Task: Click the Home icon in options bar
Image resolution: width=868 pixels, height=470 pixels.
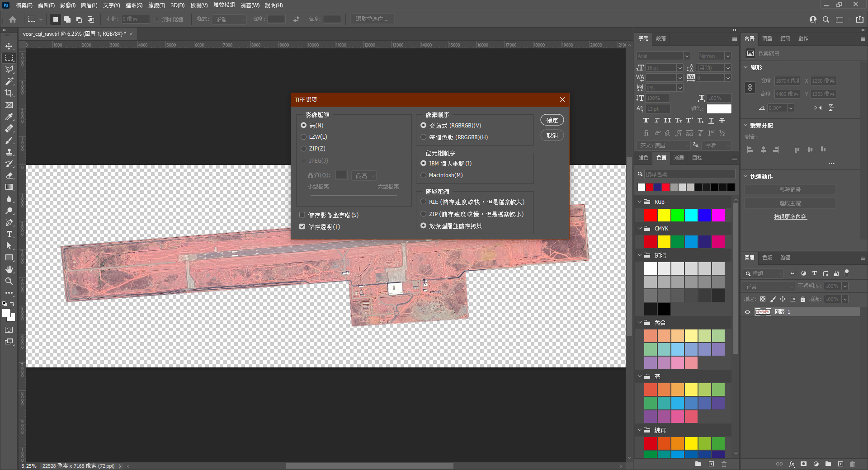Action: pyautogui.click(x=13, y=19)
